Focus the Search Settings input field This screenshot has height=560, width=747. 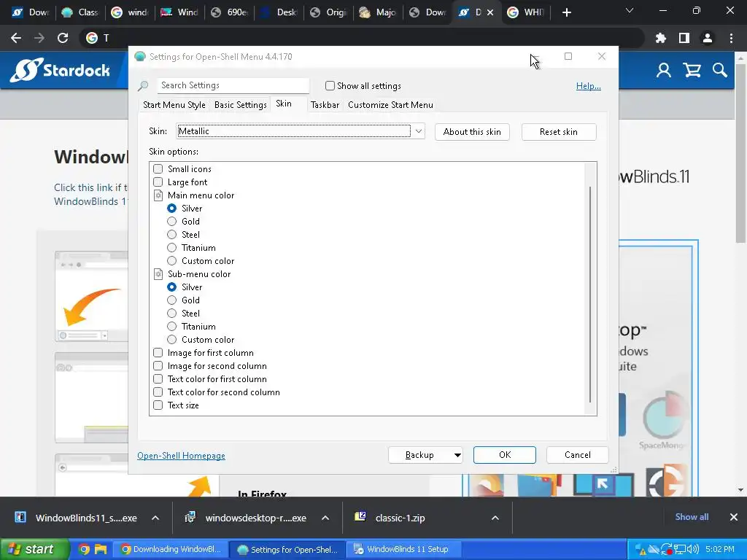pyautogui.click(x=233, y=85)
